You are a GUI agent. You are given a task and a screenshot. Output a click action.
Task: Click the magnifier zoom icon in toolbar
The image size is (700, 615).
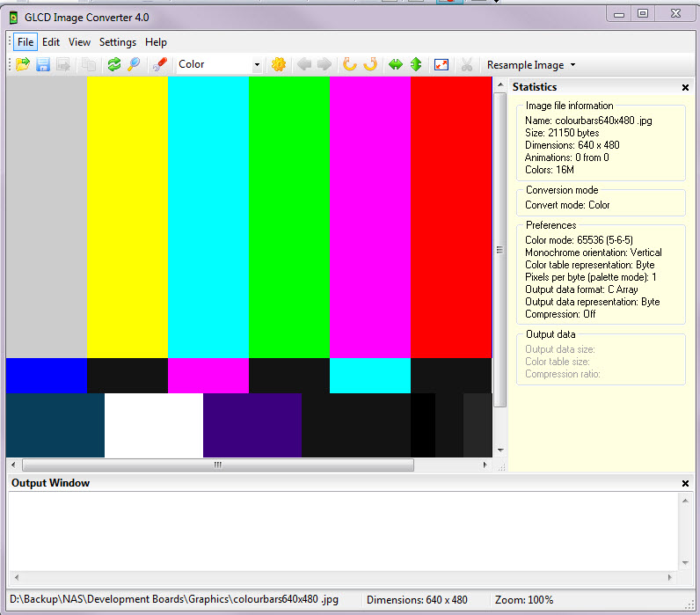134,64
